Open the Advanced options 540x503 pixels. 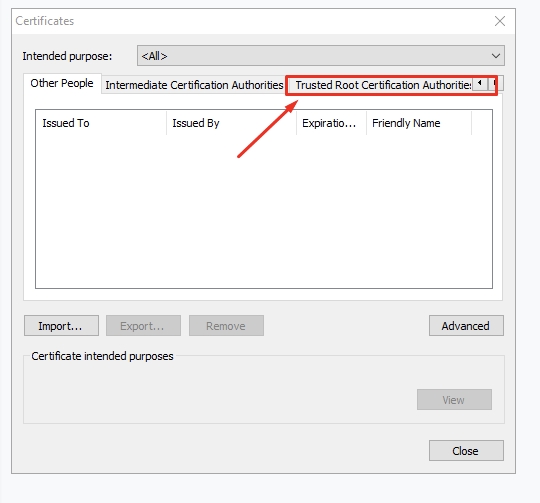[466, 325]
